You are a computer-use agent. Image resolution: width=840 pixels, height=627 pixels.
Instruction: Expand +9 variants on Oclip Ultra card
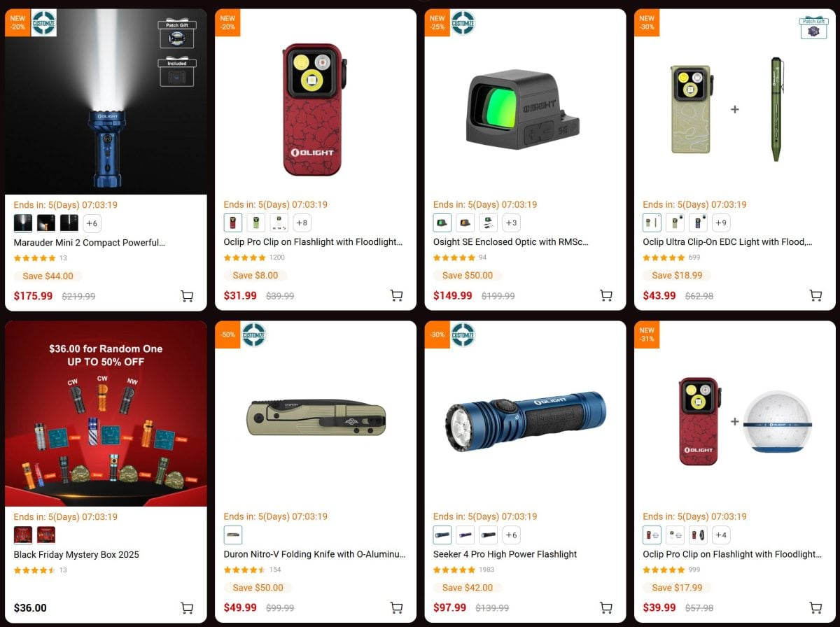(721, 223)
